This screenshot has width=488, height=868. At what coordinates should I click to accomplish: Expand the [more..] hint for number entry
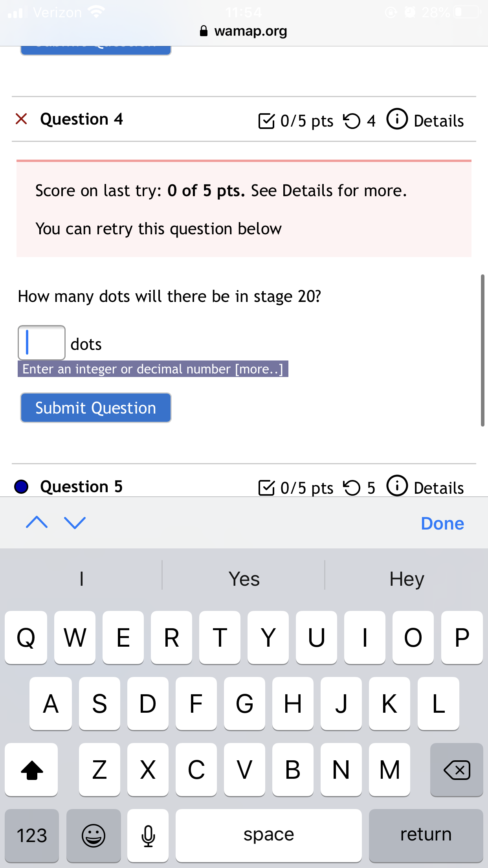259,369
